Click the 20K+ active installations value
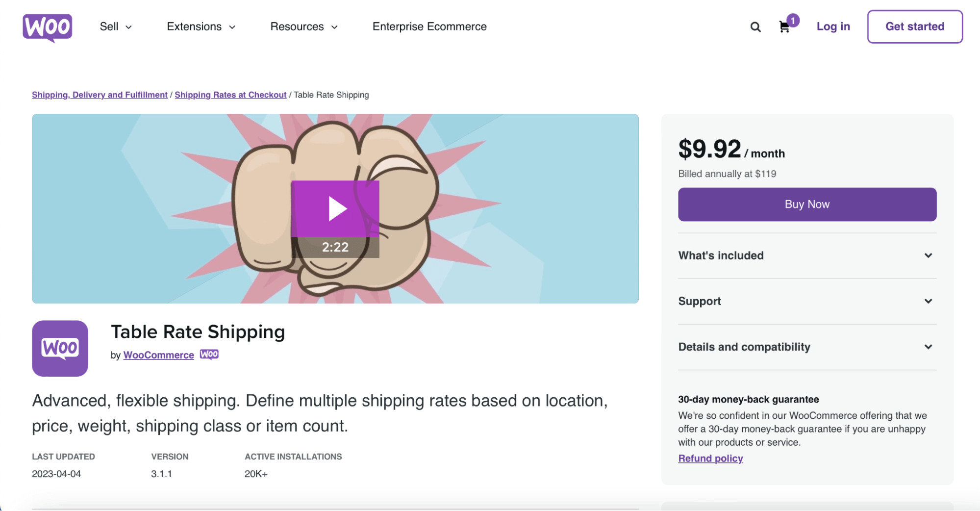The height and width of the screenshot is (511, 980). (x=256, y=474)
